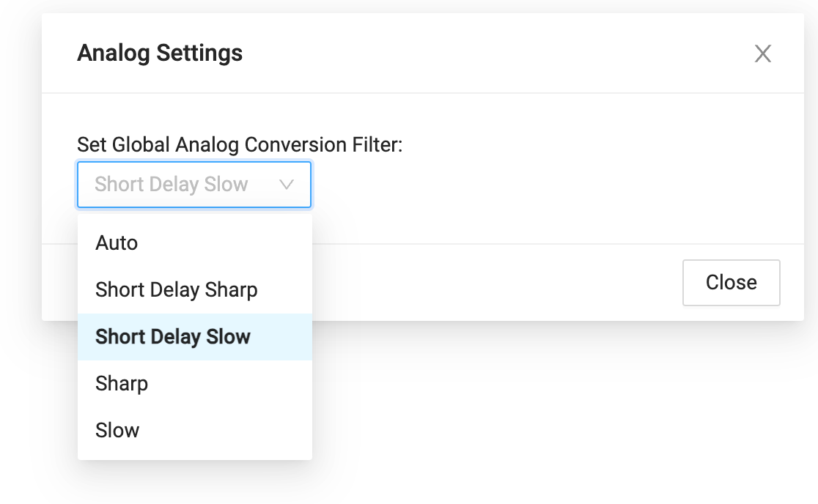The width and height of the screenshot is (818, 504).
Task: Click the Set Global Analog Conversion Filter label
Action: tap(240, 145)
